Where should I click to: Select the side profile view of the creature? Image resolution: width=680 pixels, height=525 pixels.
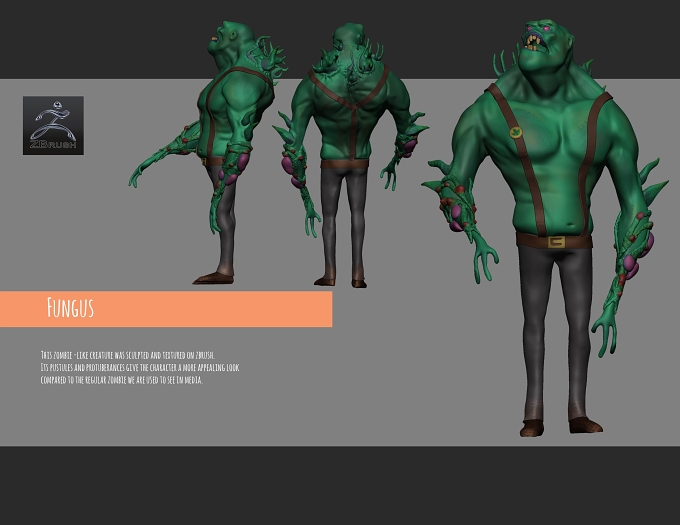click(x=208, y=152)
